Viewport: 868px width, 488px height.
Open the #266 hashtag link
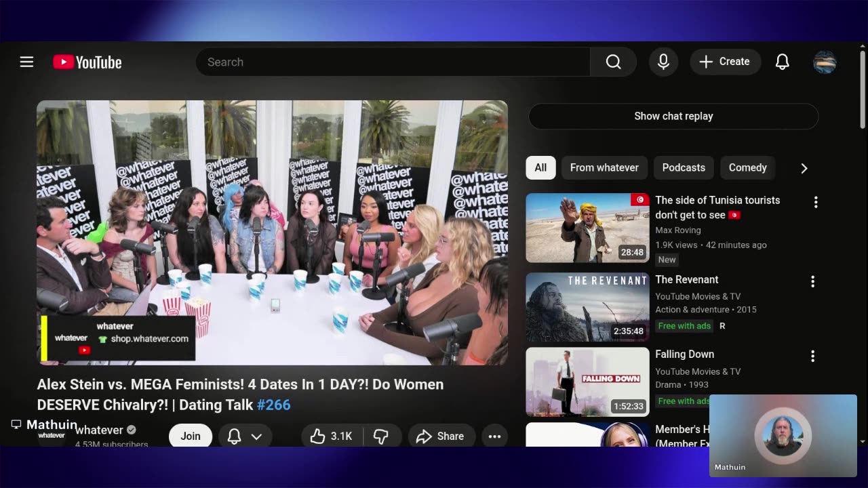pos(273,405)
